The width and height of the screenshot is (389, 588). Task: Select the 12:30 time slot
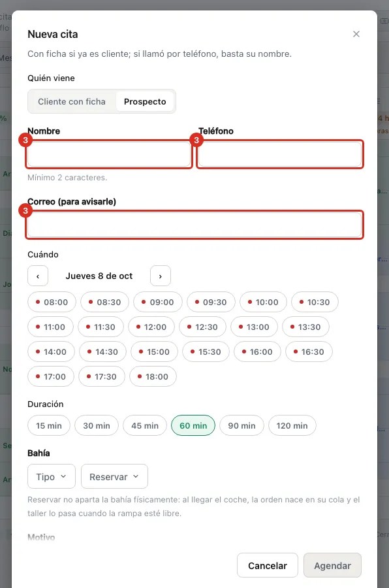point(203,327)
